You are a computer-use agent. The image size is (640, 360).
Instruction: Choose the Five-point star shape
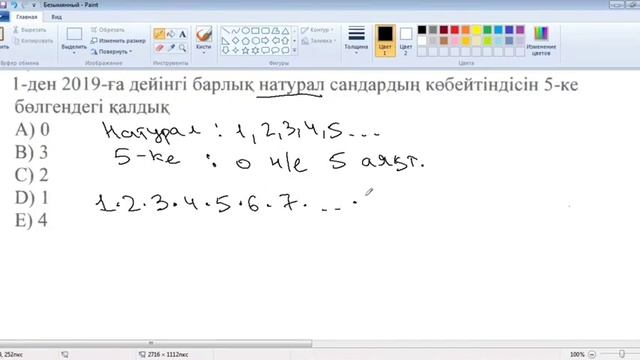tap(245, 51)
